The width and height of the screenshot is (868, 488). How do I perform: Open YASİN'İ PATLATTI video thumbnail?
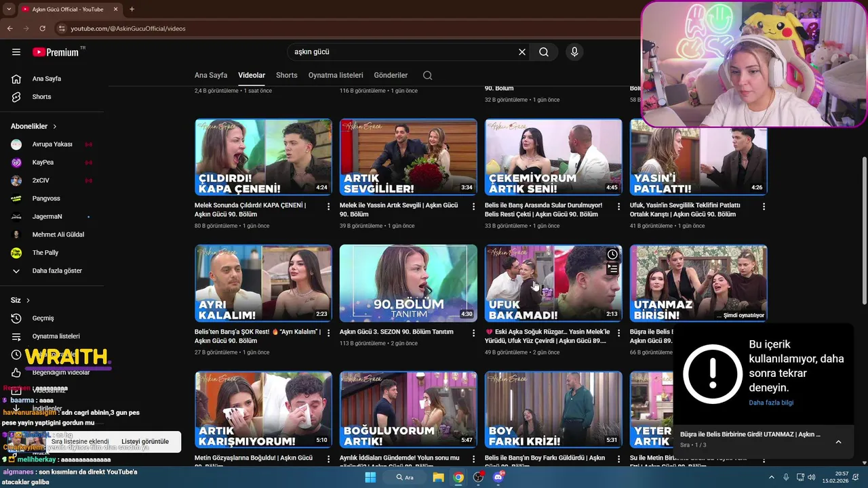pyautogui.click(x=698, y=157)
